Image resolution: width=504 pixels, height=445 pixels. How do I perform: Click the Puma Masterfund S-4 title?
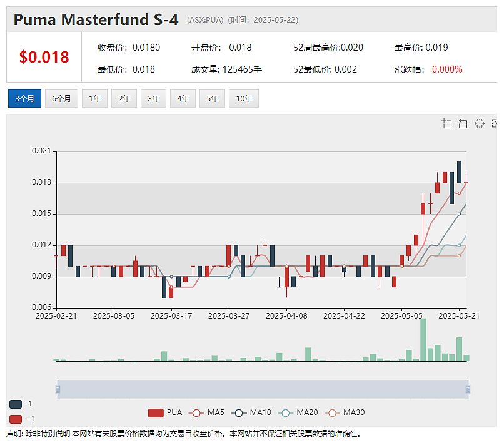(96, 19)
